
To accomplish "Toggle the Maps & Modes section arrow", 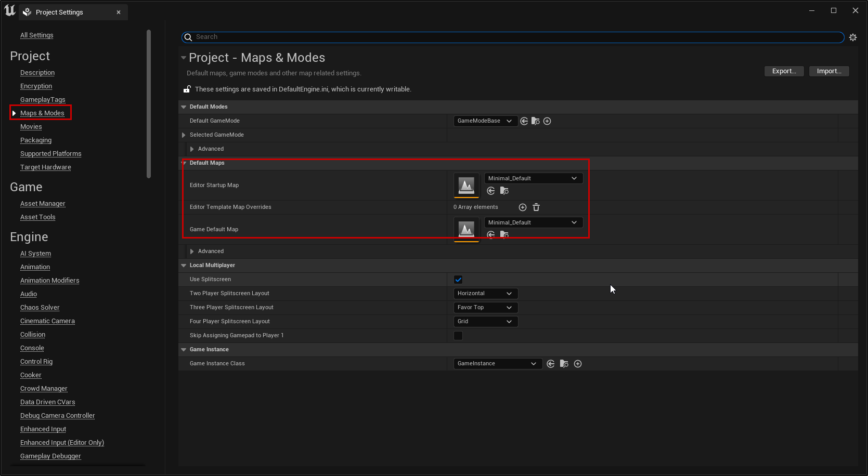I will pos(15,113).
